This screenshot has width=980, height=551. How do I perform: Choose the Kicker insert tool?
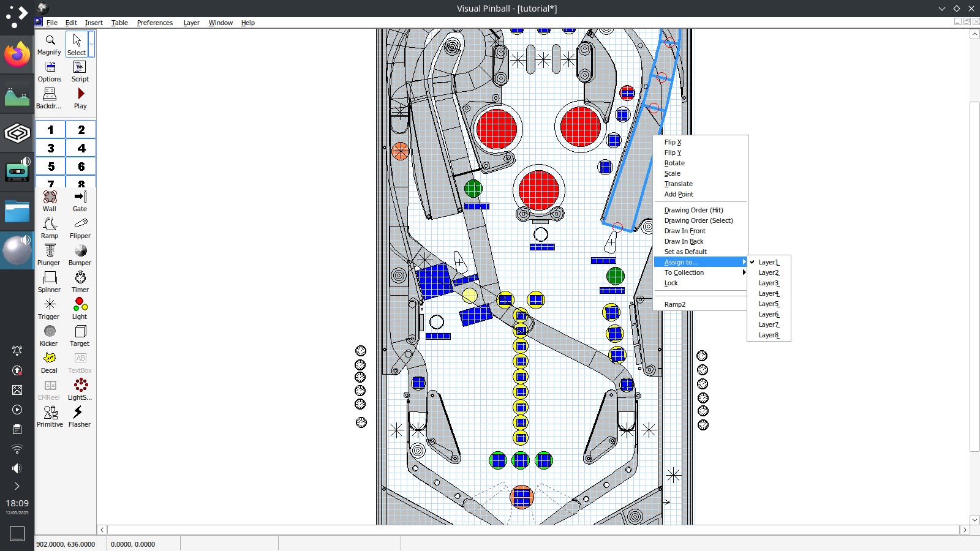tap(50, 335)
